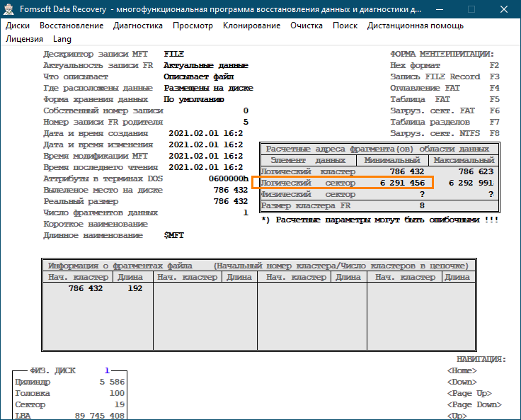Open the Диагностика menu
521x420 pixels.
(138, 25)
